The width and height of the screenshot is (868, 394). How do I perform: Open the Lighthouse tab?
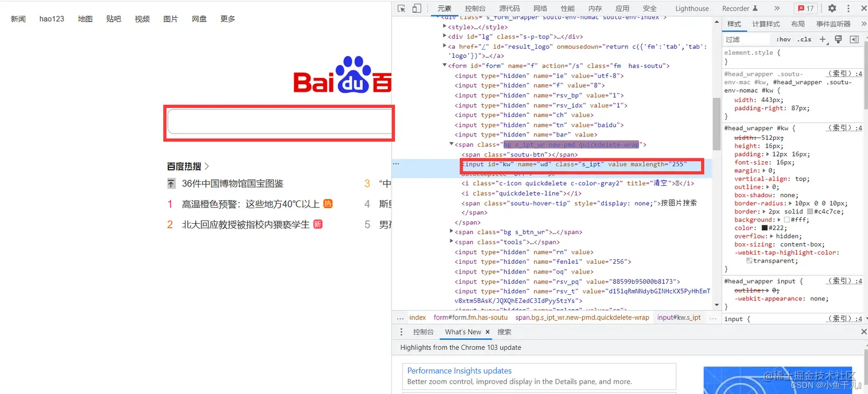tap(692, 9)
